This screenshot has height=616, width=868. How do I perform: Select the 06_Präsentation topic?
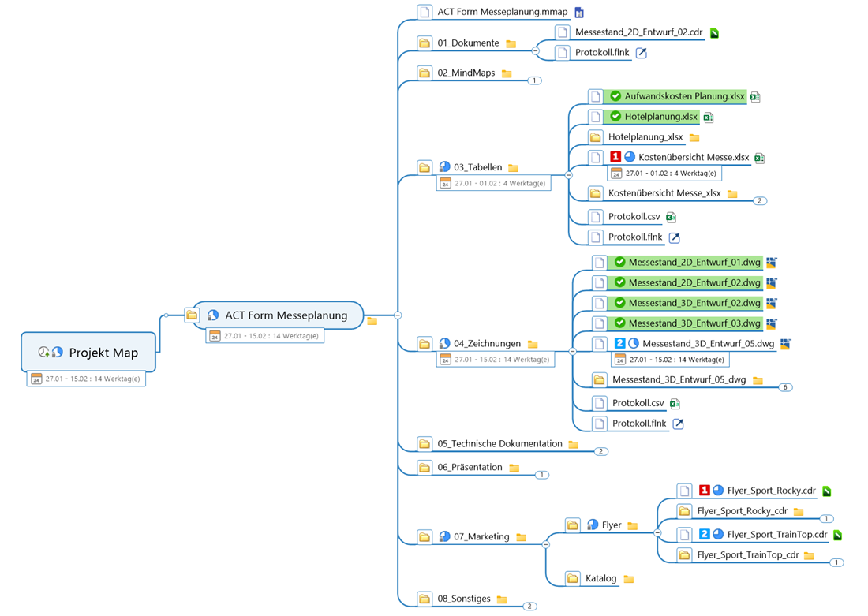click(x=470, y=467)
